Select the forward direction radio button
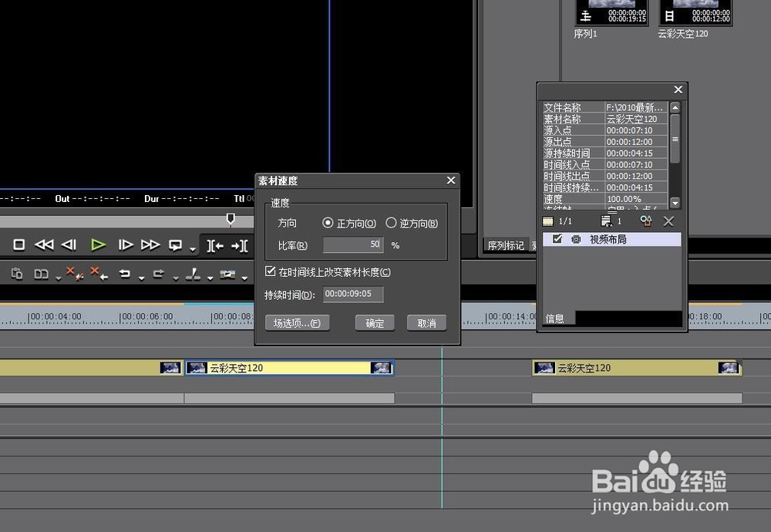The height and width of the screenshot is (532, 771). [x=328, y=223]
